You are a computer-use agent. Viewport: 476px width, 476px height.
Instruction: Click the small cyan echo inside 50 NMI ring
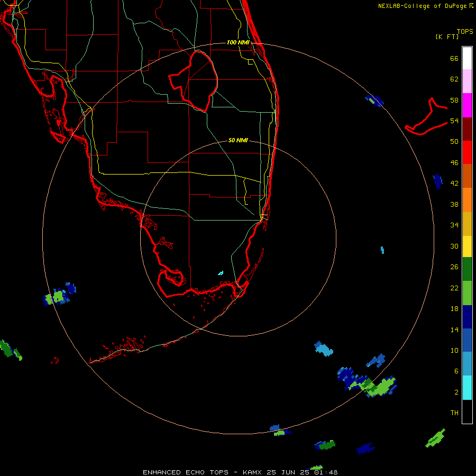[x=221, y=273]
